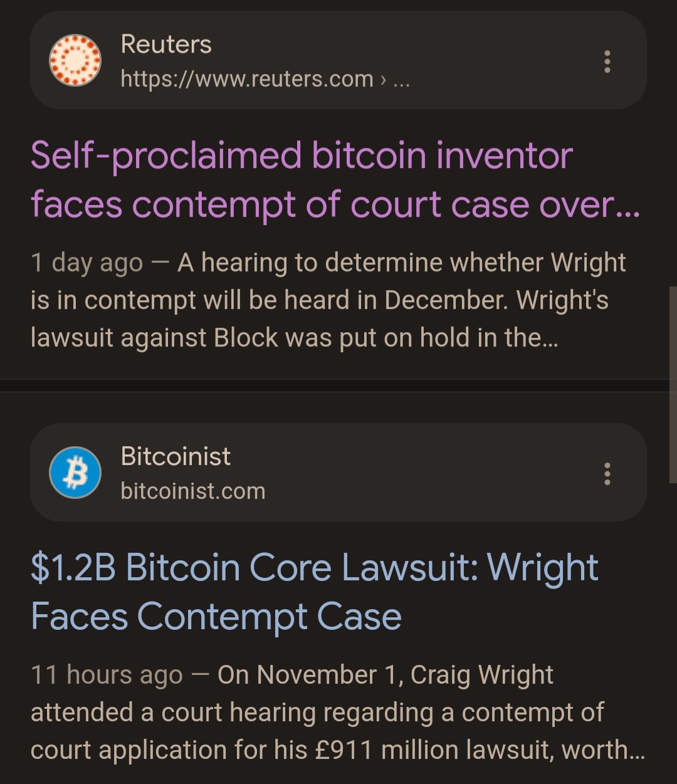This screenshot has height=784, width=677.
Task: Tap the Bitcoinist snippet about November 1 hearing
Action: coord(337,713)
